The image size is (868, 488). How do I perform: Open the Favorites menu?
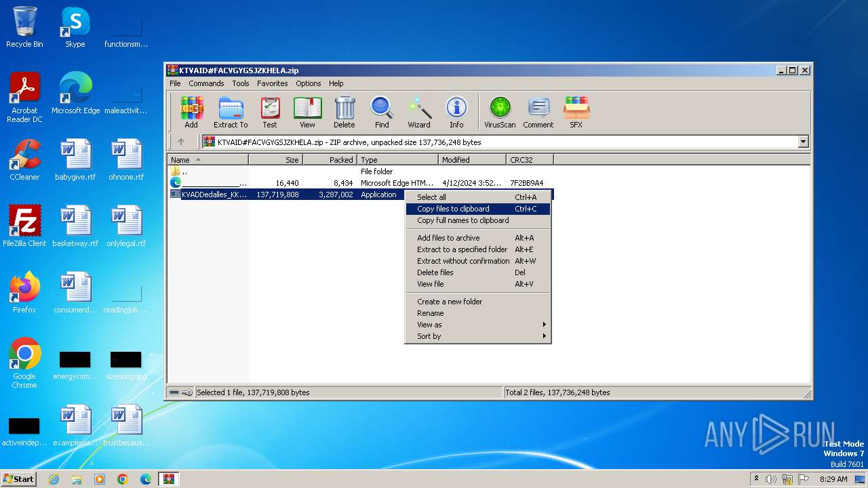[272, 83]
